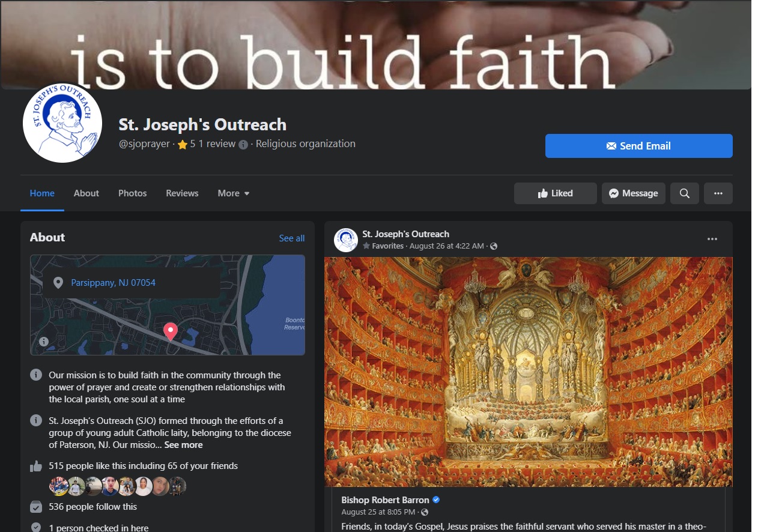This screenshot has height=532, width=764.
Task: Click the St. Joseph's Outreach page title
Action: click(x=202, y=124)
